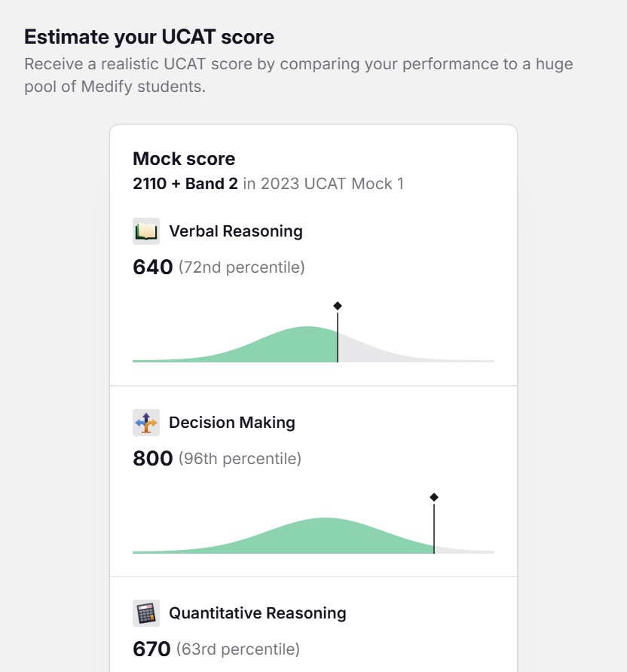
Task: Click the Verbal Reasoning book icon
Action: 146,231
